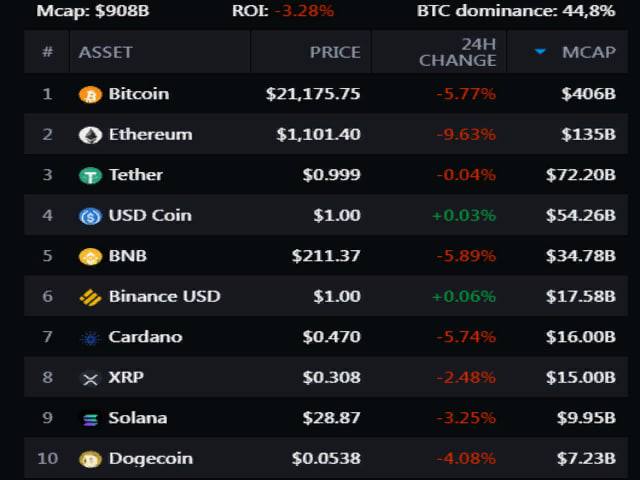This screenshot has width=640, height=480.
Task: Sort by rank number (#) header
Action: pos(47,52)
